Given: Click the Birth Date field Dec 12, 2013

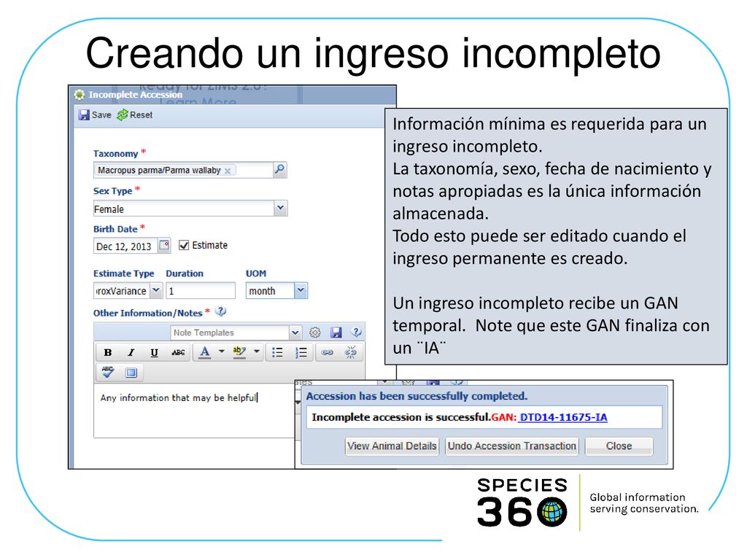Looking at the screenshot, I should pos(125,246).
